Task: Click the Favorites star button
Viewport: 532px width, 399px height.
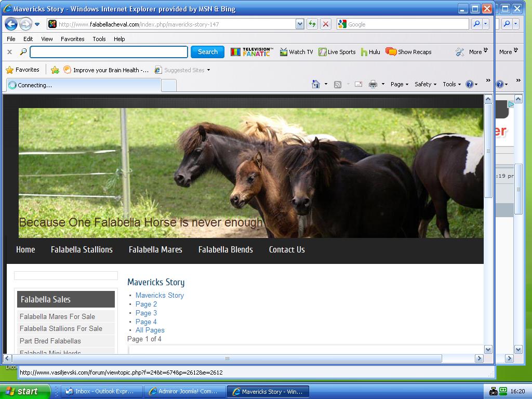Action: pyautogui.click(x=23, y=70)
